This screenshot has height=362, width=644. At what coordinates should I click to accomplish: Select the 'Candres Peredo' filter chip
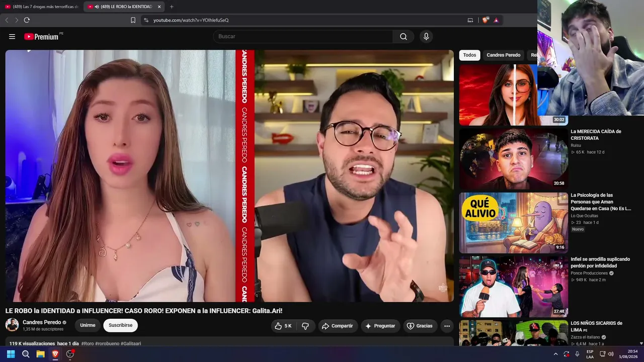coord(503,55)
